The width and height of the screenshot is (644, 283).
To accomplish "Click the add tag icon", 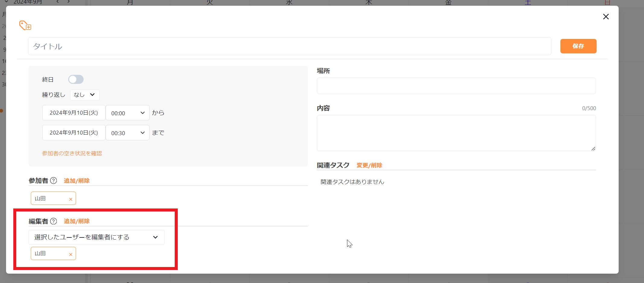I will (25, 25).
